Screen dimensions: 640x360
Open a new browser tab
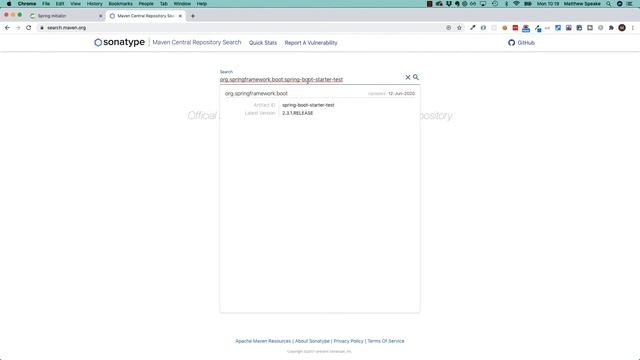coord(193,16)
